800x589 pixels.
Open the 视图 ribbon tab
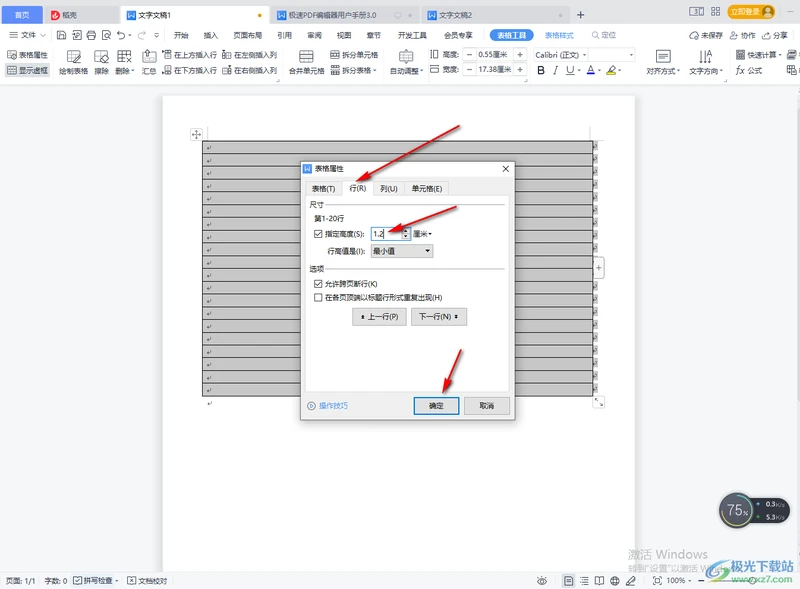pyautogui.click(x=344, y=35)
